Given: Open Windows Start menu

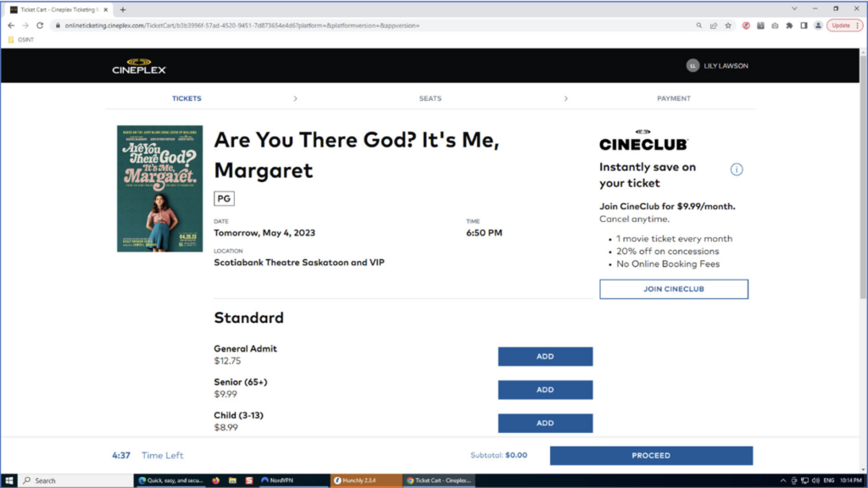Looking at the screenshot, I should pos(8,480).
